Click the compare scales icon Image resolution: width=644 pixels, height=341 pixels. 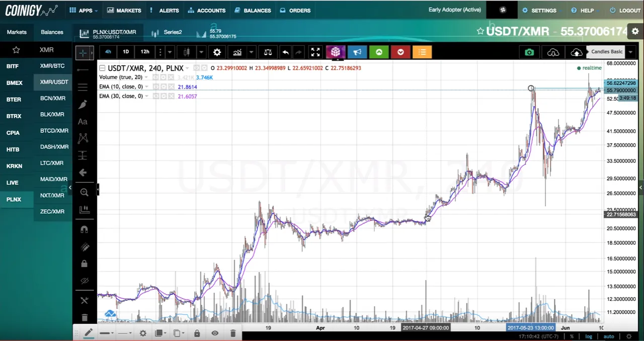pyautogui.click(x=268, y=52)
